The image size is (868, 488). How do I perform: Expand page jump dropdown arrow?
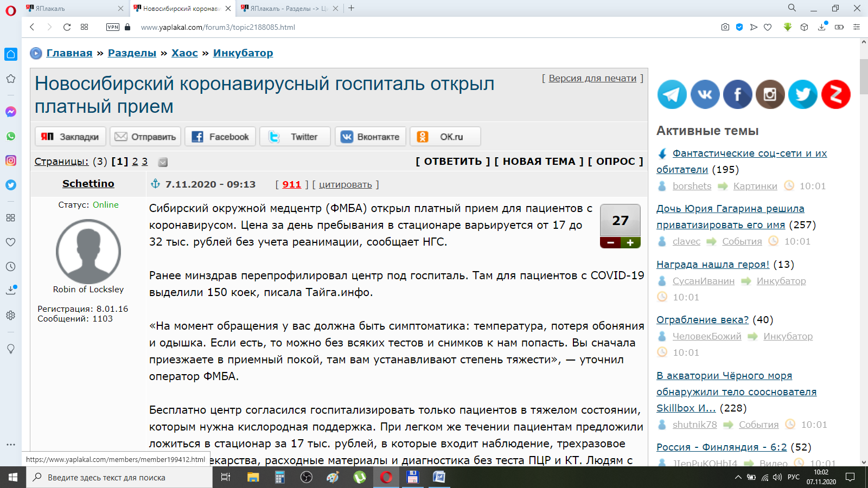pyautogui.click(x=163, y=162)
